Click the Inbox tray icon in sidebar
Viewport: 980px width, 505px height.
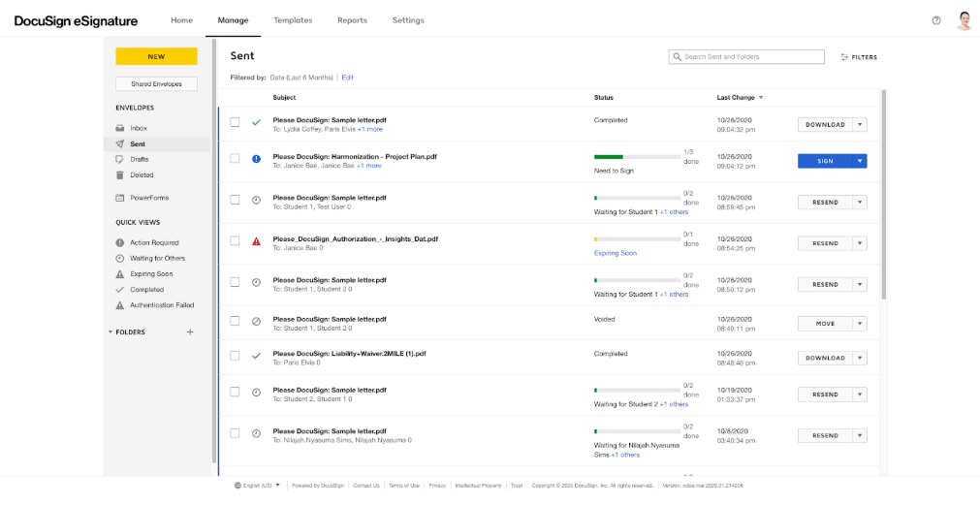pos(120,128)
